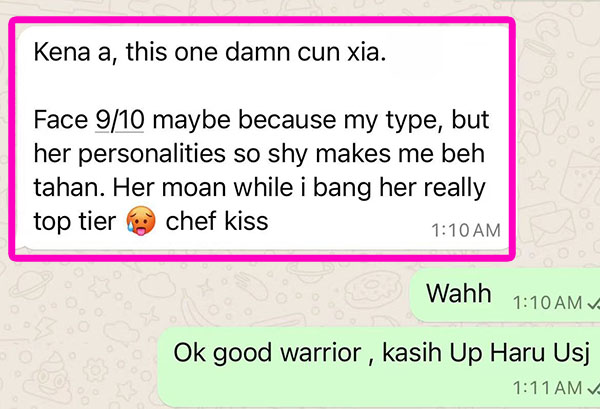Image resolution: width=600 pixels, height=409 pixels.
Task: Click the 'Haru Usj' text
Action: point(540,353)
